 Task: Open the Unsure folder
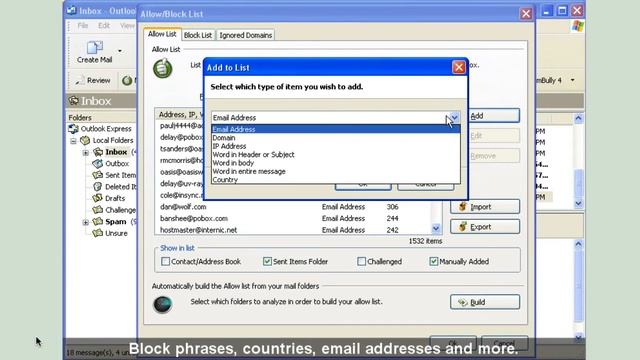tap(116, 233)
